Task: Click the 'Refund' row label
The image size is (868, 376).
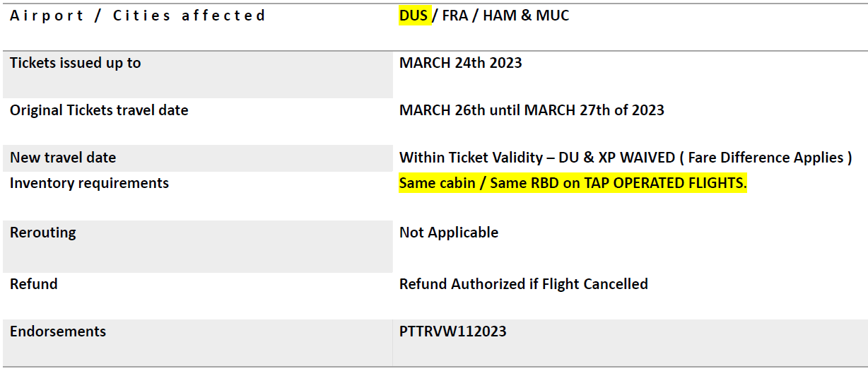Action: (x=34, y=284)
